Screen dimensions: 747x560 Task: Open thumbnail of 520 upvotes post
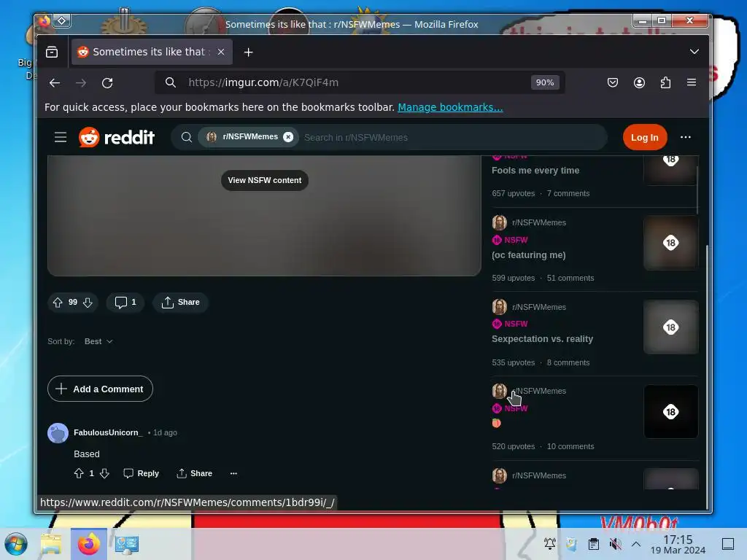coord(671,412)
